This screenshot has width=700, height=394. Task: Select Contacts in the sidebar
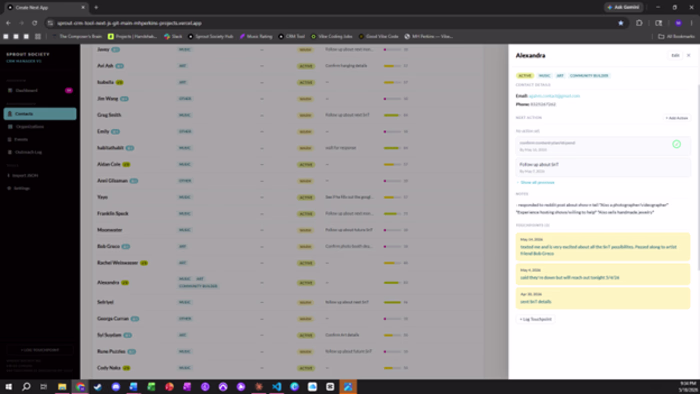point(40,114)
